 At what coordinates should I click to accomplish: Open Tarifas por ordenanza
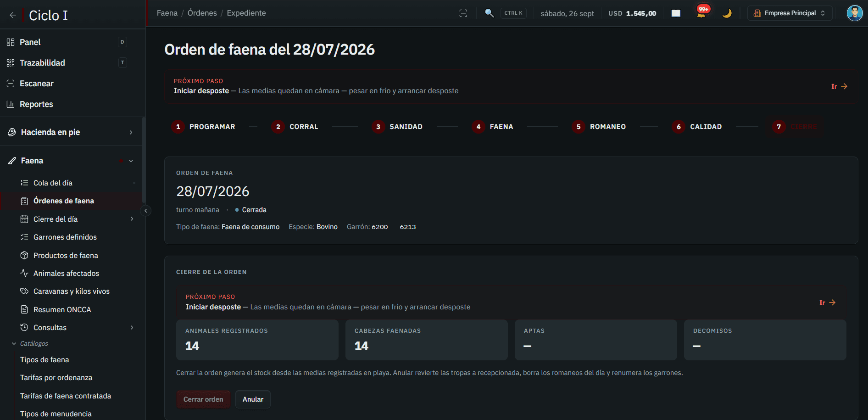(56, 377)
